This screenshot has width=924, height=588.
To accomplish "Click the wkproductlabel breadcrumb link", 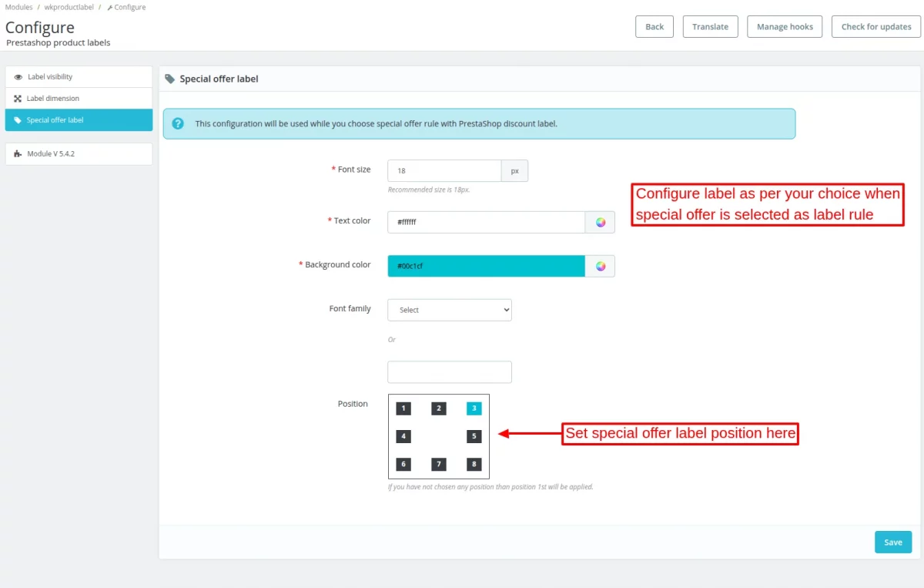I will [69, 7].
